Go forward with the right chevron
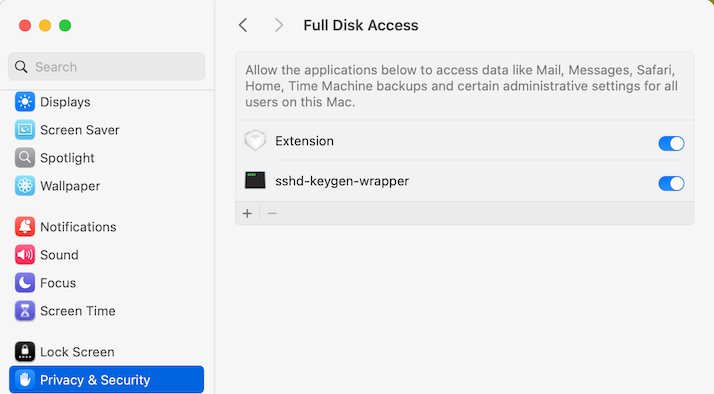This screenshot has height=394, width=714. coord(279,25)
